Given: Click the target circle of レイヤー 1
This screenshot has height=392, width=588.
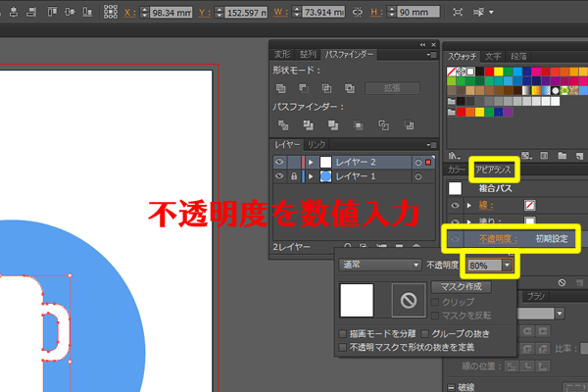Looking at the screenshot, I should coord(418,176).
